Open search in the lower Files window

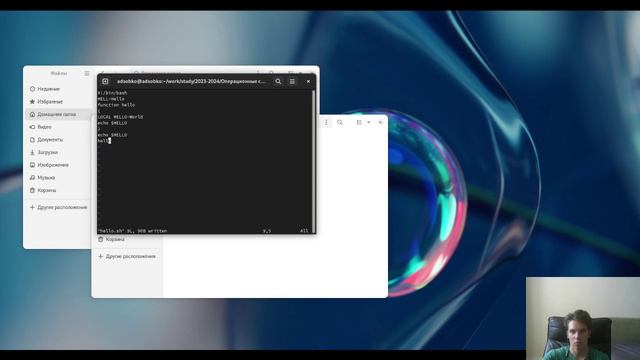click(340, 122)
